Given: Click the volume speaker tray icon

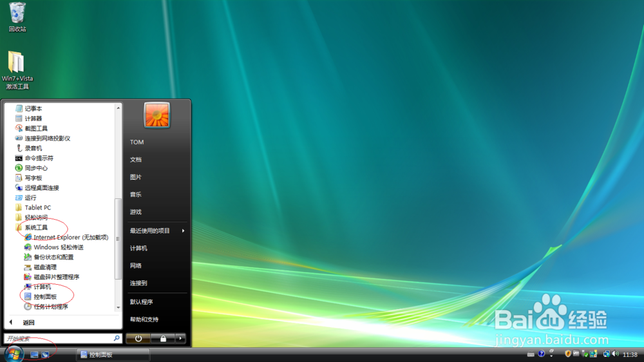Looking at the screenshot, I should click(615, 354).
